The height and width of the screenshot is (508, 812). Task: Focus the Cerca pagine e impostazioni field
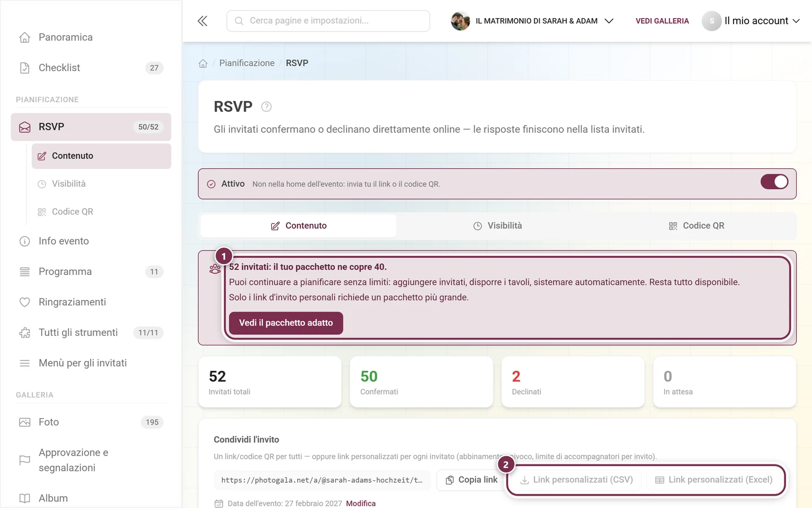tap(328, 21)
